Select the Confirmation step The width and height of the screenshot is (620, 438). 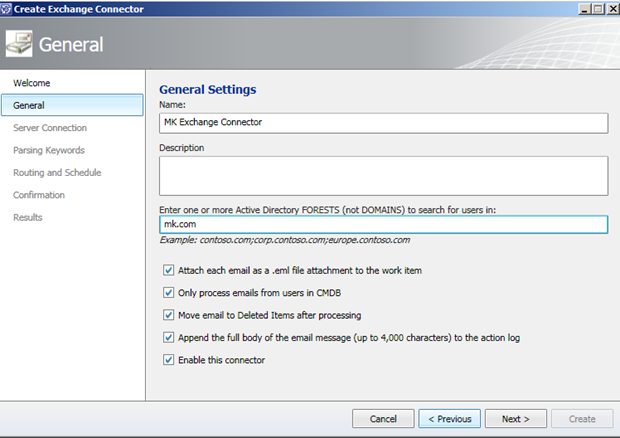click(39, 195)
